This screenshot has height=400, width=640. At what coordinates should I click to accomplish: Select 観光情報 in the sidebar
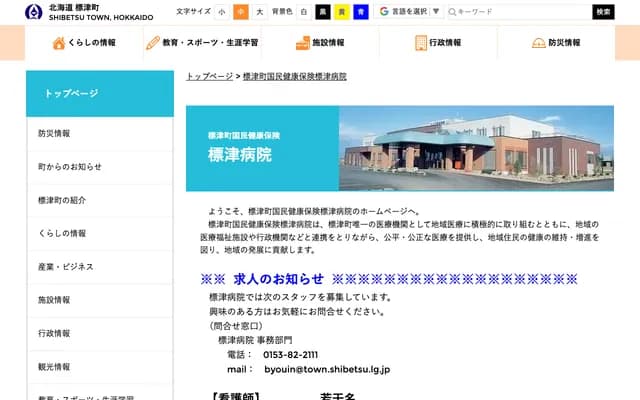(x=100, y=367)
